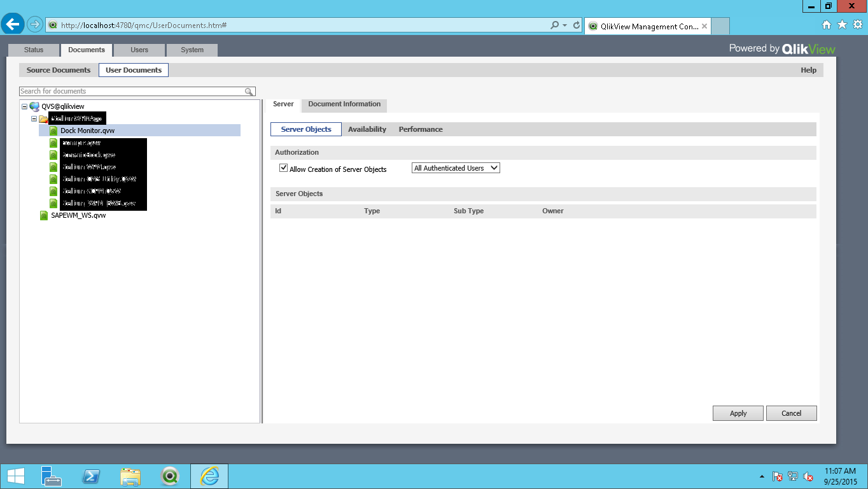
Task: Select the Availability sub-tab
Action: (x=367, y=129)
